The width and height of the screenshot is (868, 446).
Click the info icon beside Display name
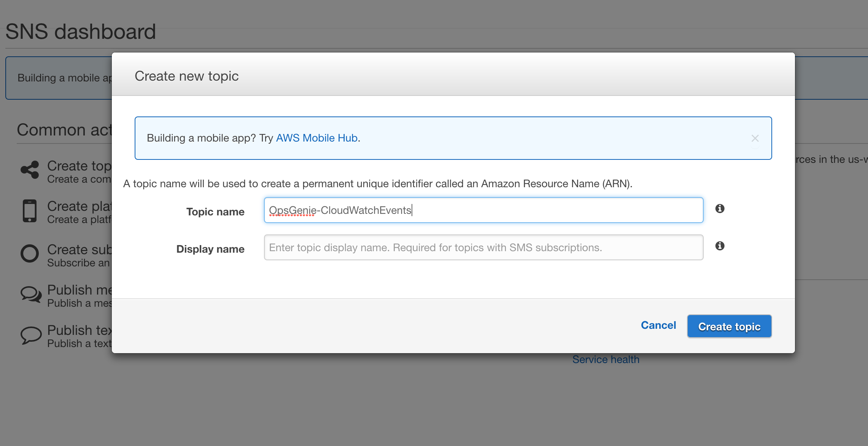coord(720,246)
